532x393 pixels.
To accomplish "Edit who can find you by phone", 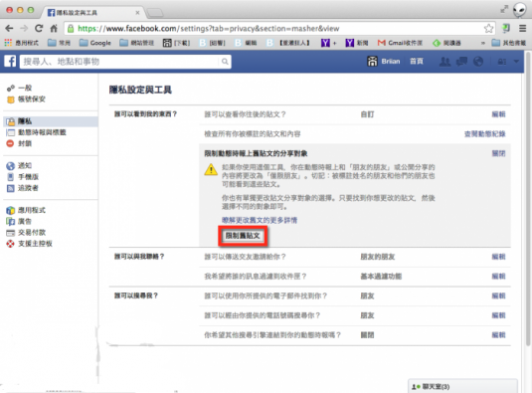I will pos(498,315).
